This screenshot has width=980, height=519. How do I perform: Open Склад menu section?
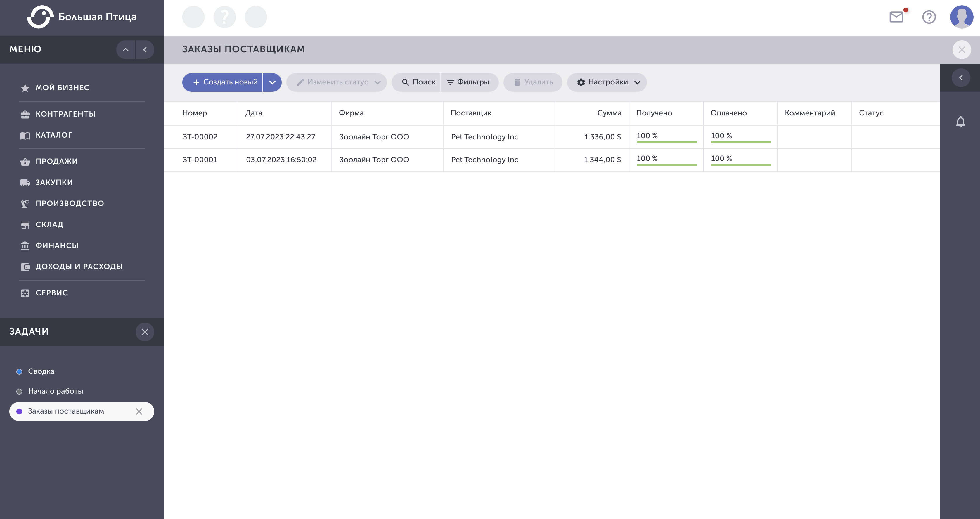pyautogui.click(x=49, y=224)
